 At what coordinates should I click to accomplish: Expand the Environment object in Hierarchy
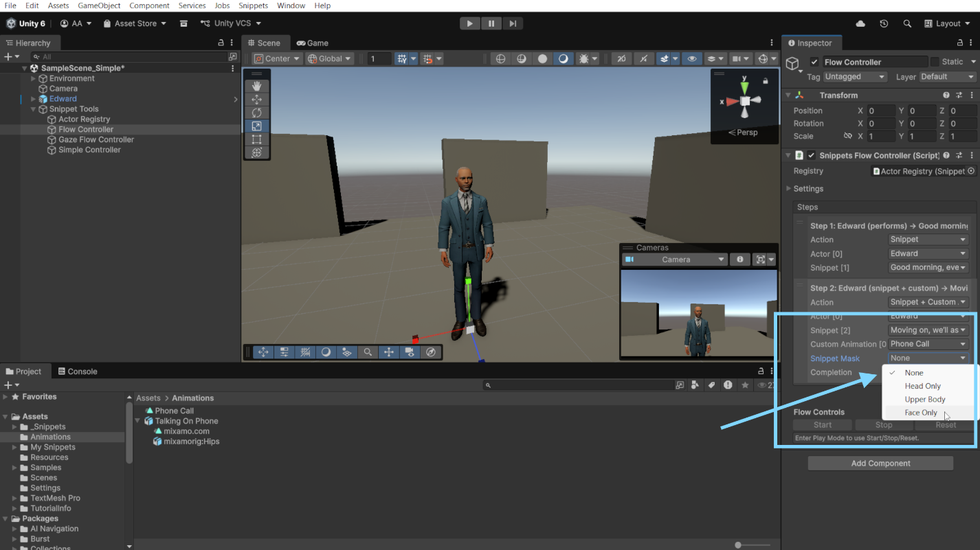[x=33, y=78]
